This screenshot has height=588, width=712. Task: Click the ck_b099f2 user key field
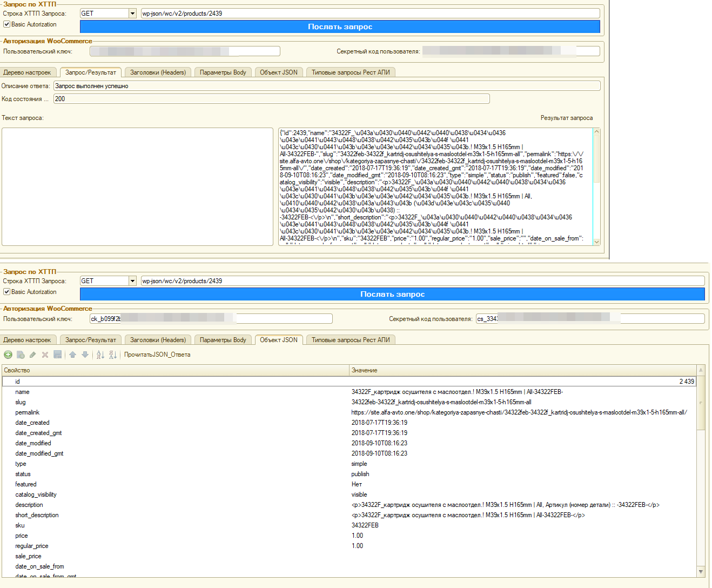click(x=211, y=319)
